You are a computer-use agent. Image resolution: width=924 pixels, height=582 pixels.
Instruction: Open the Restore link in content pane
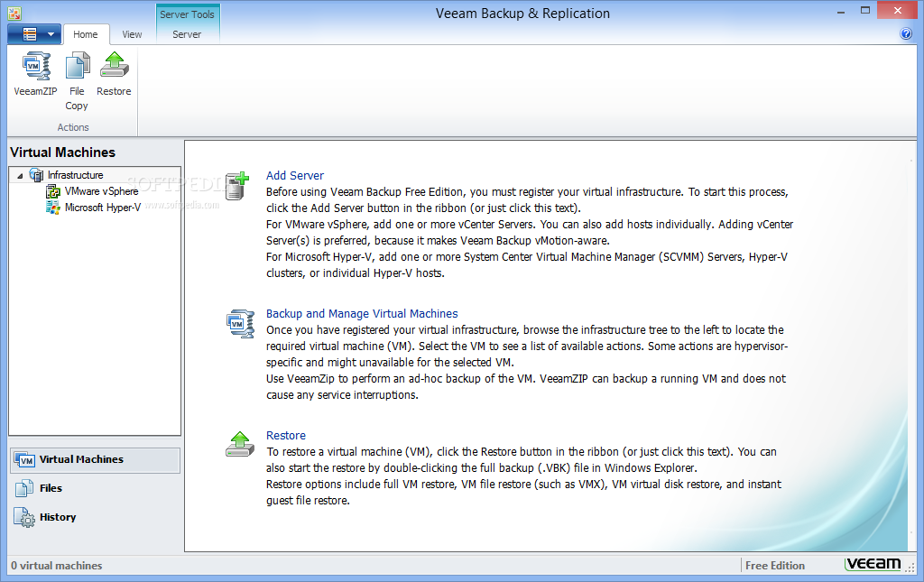(x=286, y=435)
